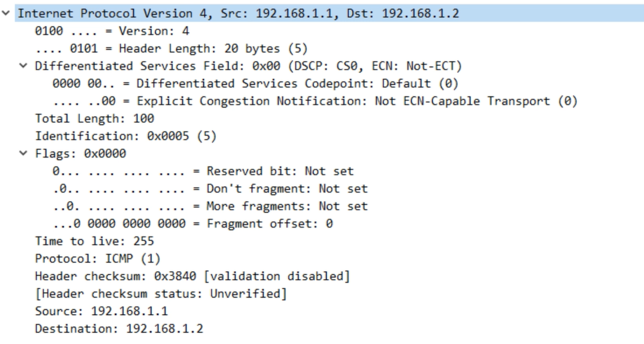Collapse the Internet Protocol Version 4 tree
This screenshot has height=344, width=644.
(6, 13)
